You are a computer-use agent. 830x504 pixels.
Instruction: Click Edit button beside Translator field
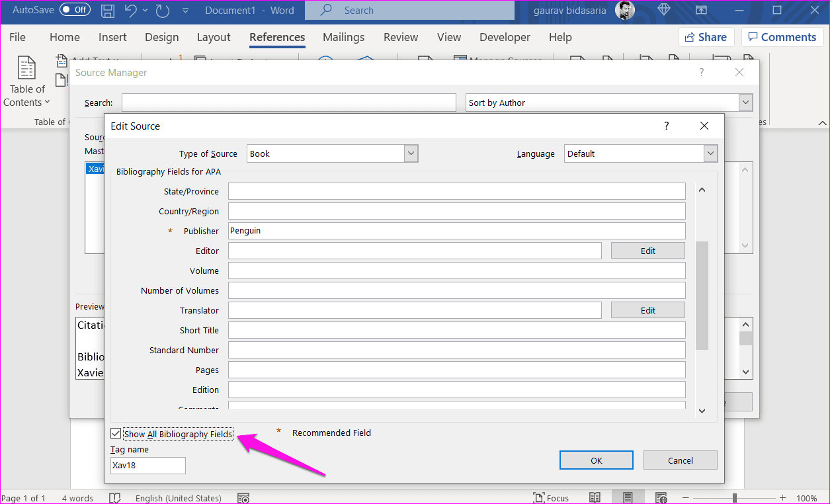point(648,310)
